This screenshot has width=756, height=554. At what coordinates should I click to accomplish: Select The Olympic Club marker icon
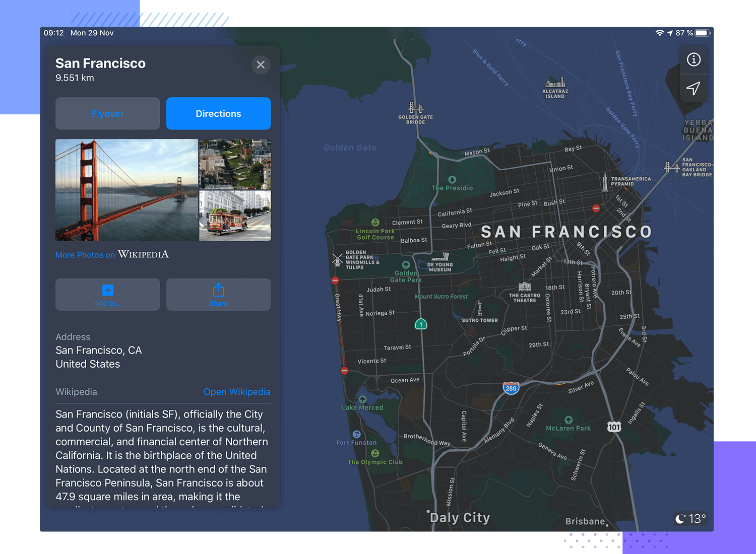(375, 453)
